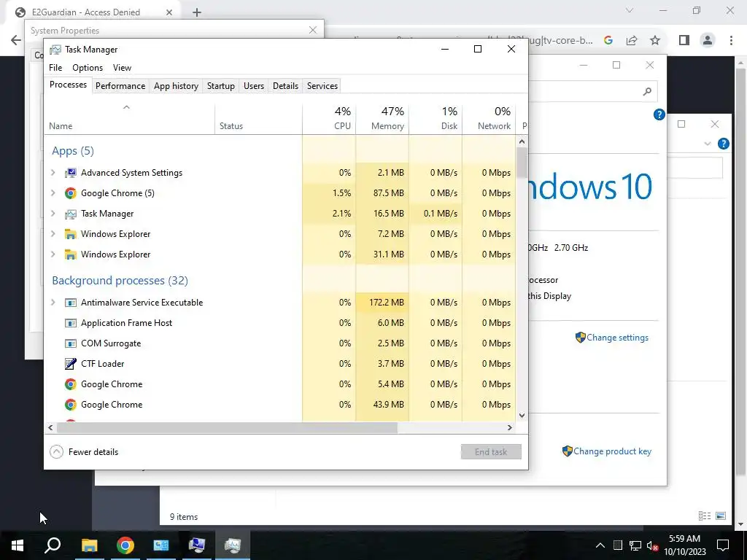Image resolution: width=747 pixels, height=560 pixels.
Task: Expand Google Chrome (5) process group
Action: [x=53, y=193]
